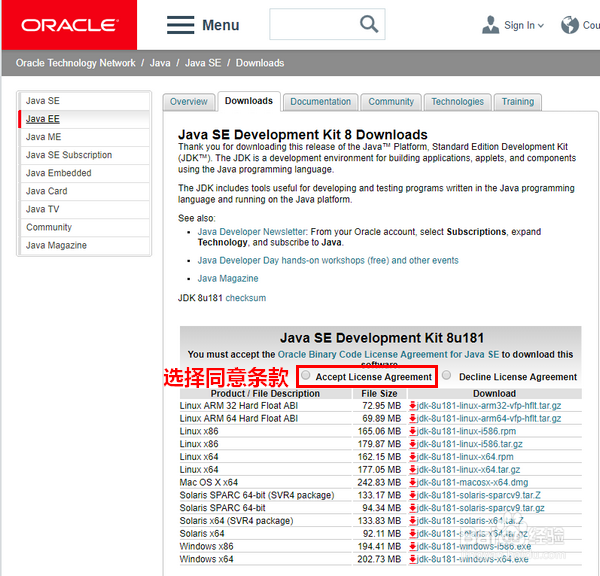Open Java SE in the sidebar
The height and width of the screenshot is (576, 600).
[85, 101]
